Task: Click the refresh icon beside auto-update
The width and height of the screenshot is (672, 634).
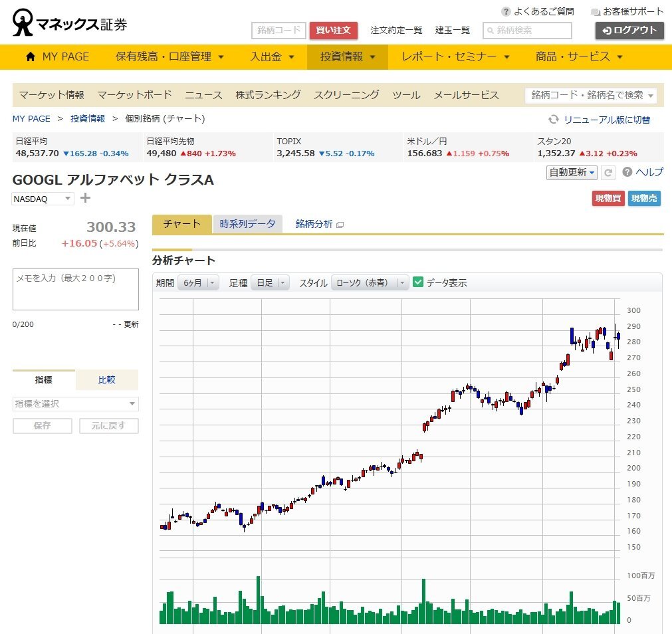Action: [x=608, y=173]
